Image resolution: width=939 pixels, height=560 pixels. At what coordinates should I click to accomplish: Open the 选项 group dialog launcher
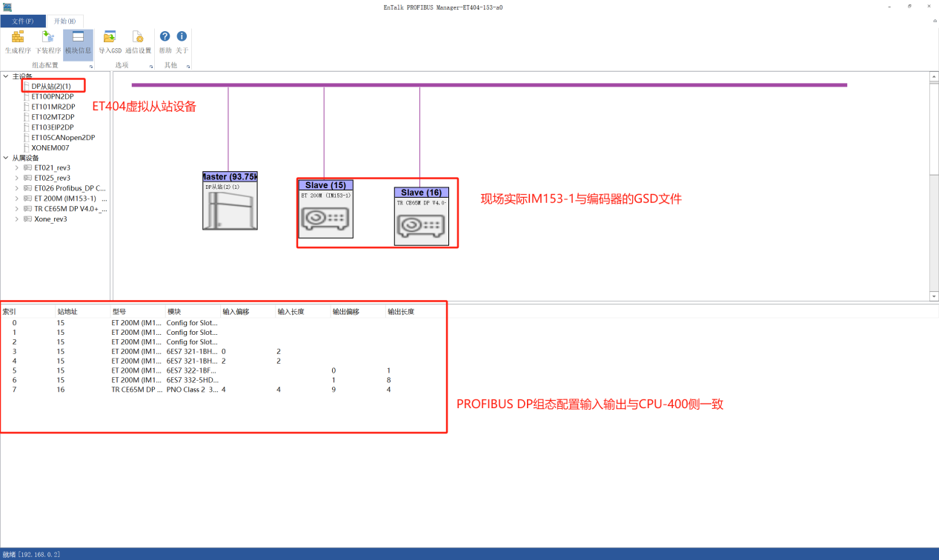pyautogui.click(x=151, y=67)
